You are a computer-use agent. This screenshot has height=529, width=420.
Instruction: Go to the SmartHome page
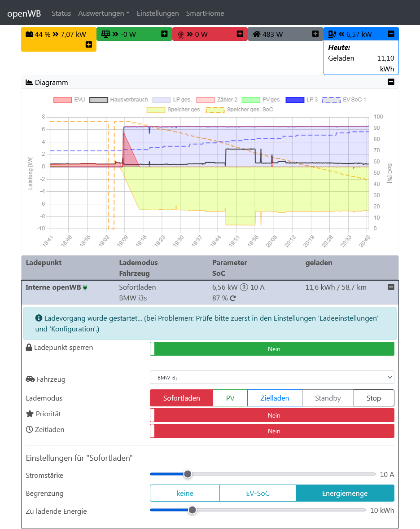click(205, 13)
